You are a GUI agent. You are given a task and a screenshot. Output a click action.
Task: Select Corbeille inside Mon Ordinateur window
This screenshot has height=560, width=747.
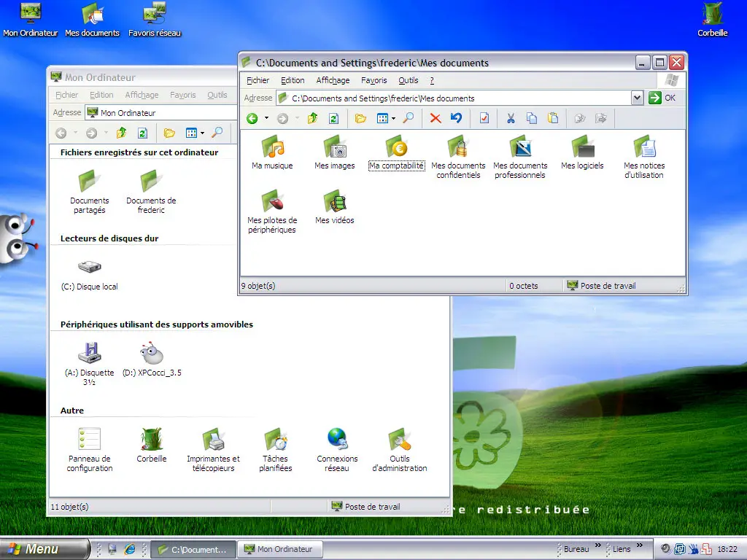coord(152,446)
